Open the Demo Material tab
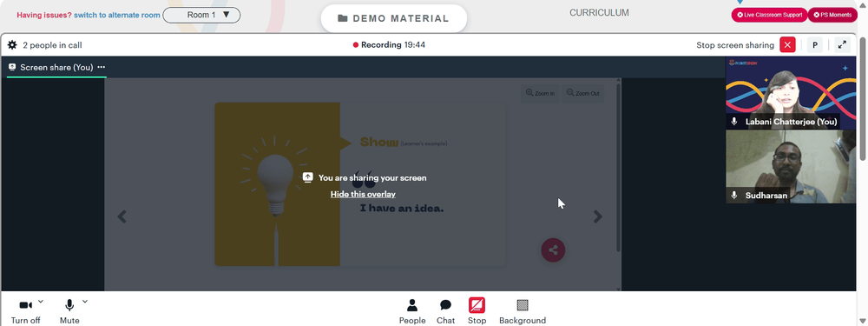 click(393, 18)
